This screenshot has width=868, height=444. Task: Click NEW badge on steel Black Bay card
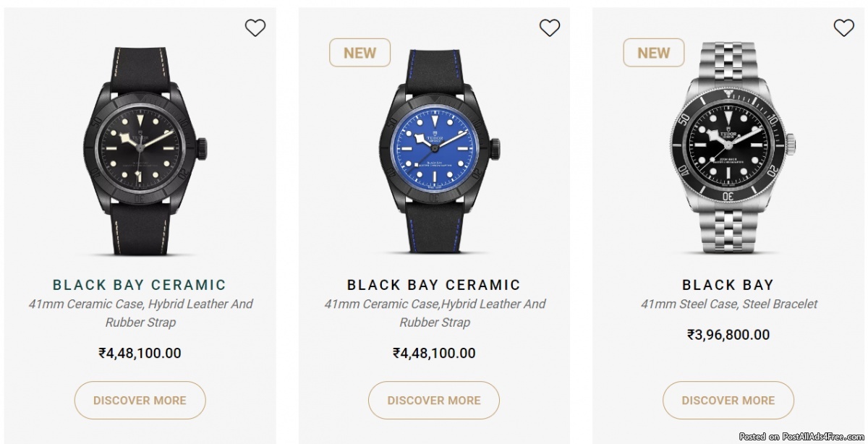pos(654,53)
